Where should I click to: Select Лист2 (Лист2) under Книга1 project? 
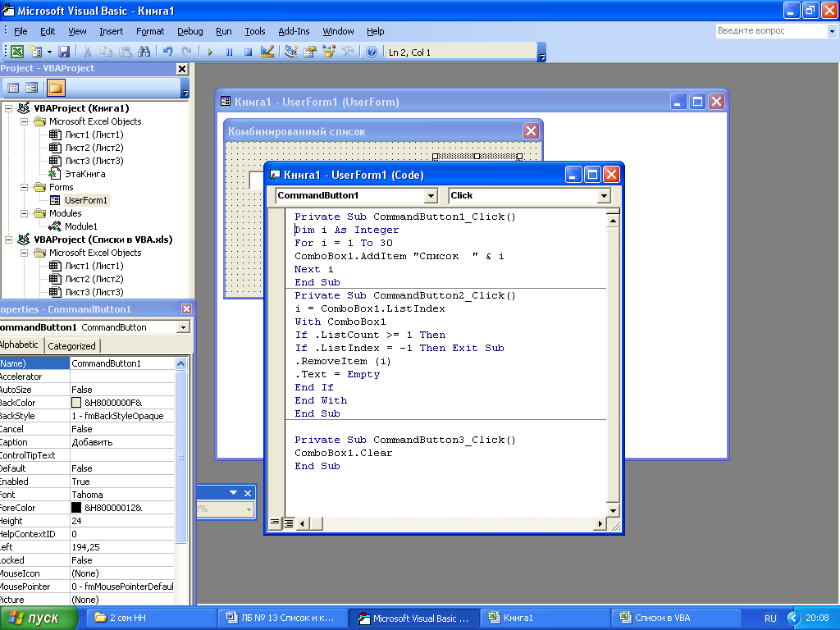click(94, 148)
